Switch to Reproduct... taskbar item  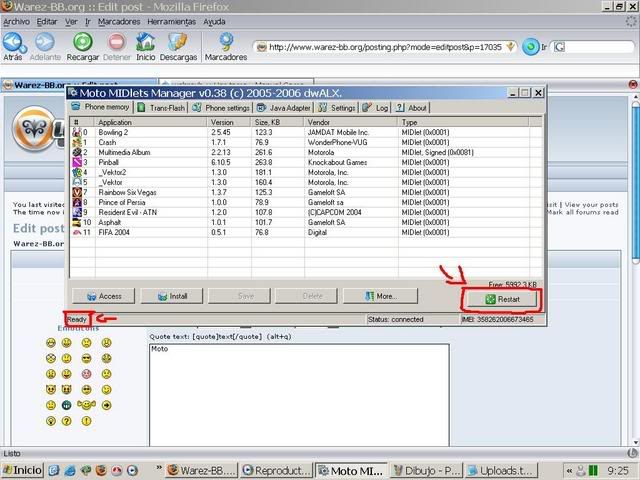(276, 471)
